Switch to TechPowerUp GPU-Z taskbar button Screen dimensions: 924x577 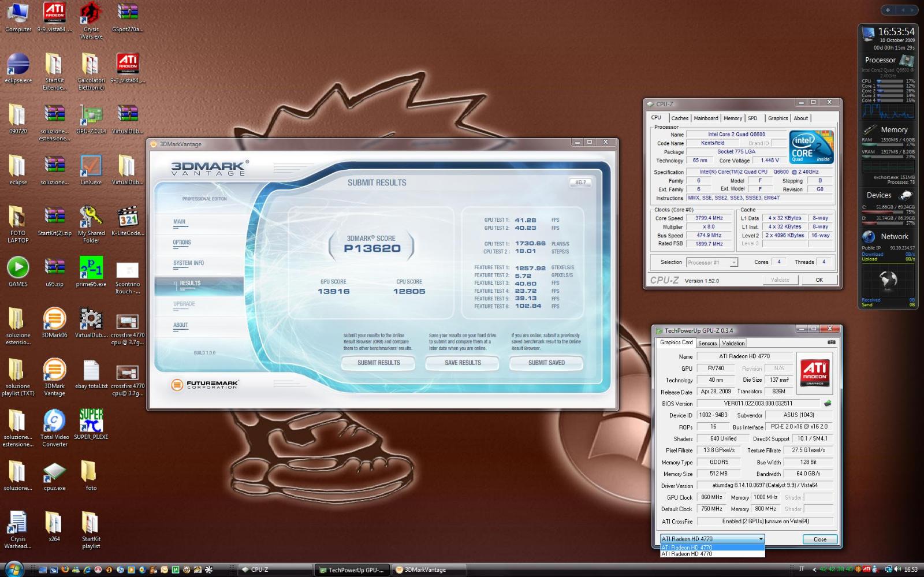(352, 569)
